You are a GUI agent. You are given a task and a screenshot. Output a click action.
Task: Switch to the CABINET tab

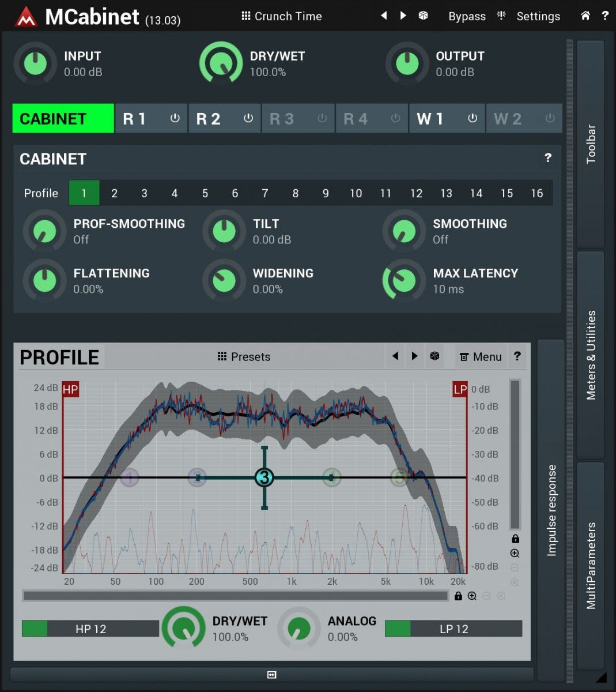tap(63, 118)
